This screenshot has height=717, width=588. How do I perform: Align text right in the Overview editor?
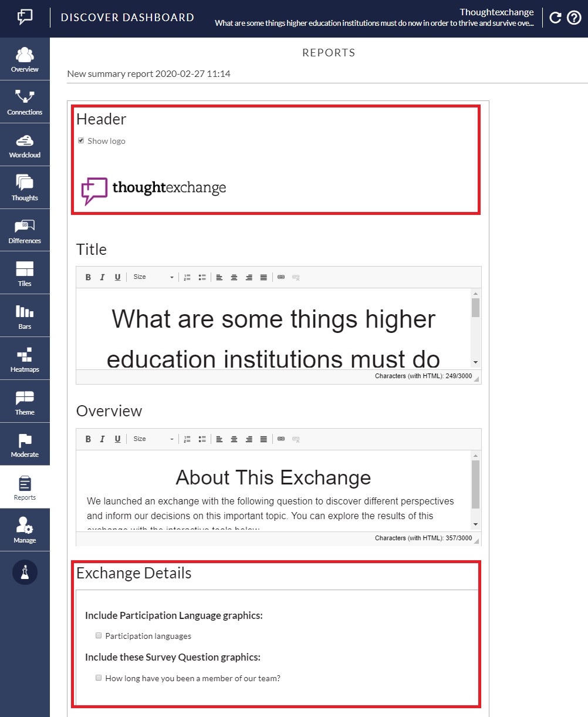point(249,439)
